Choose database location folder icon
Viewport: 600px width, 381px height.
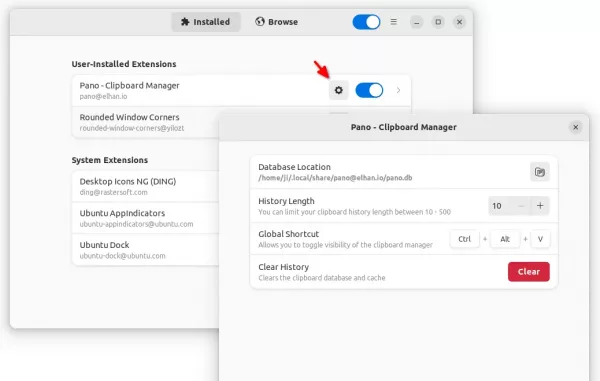click(540, 172)
